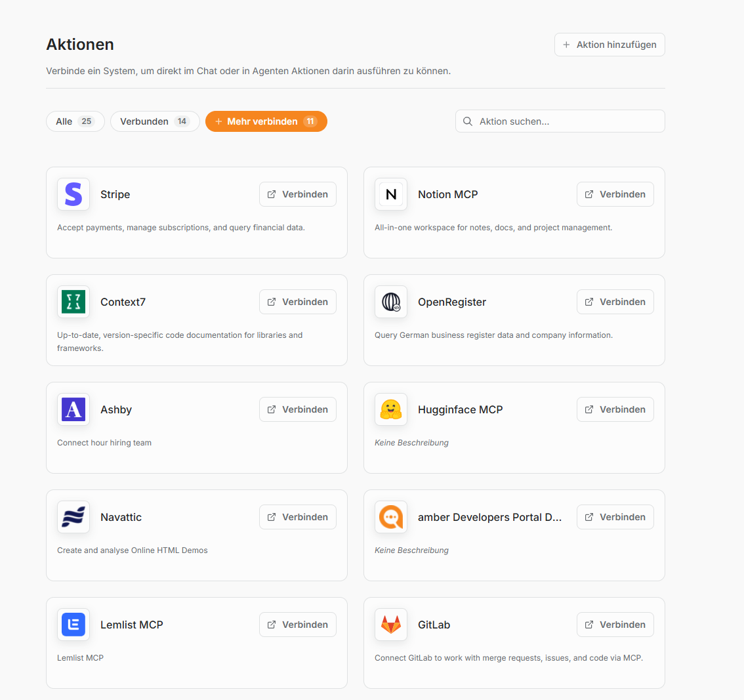The height and width of the screenshot is (700, 744).
Task: Select the Verbunden filter tab
Action: [155, 121]
